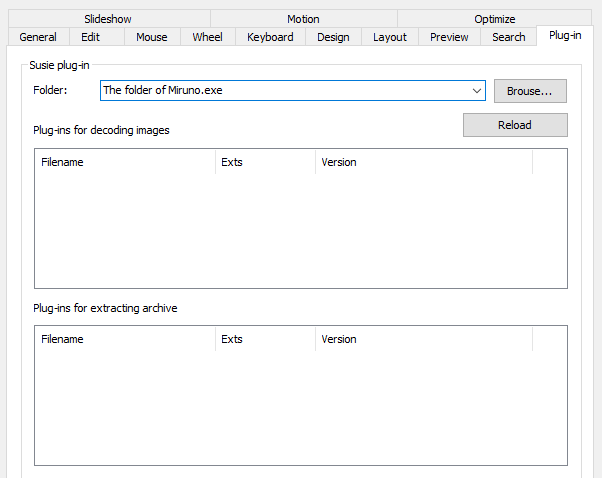
Task: Open the Preview tab
Action: [449, 37]
